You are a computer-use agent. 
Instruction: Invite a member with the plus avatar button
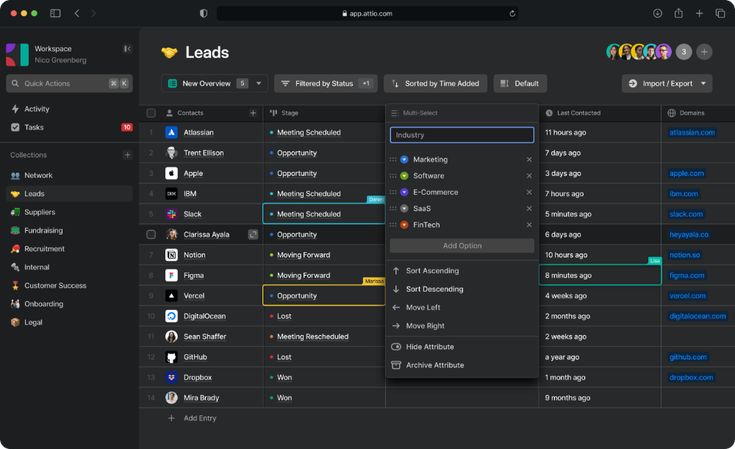pyautogui.click(x=704, y=52)
